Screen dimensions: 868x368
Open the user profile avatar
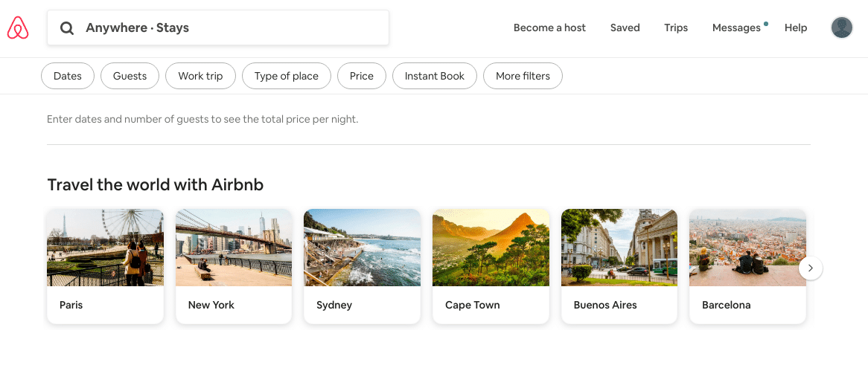pos(841,28)
